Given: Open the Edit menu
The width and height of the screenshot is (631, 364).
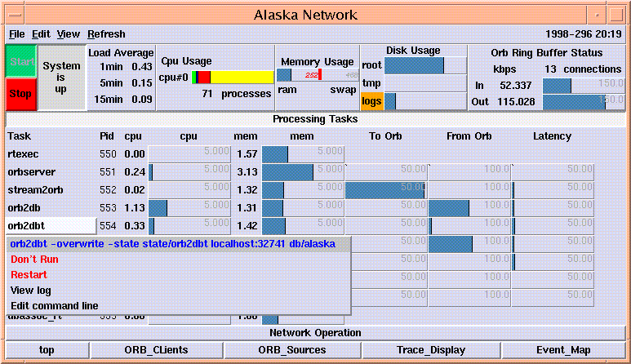Looking at the screenshot, I should (x=41, y=34).
